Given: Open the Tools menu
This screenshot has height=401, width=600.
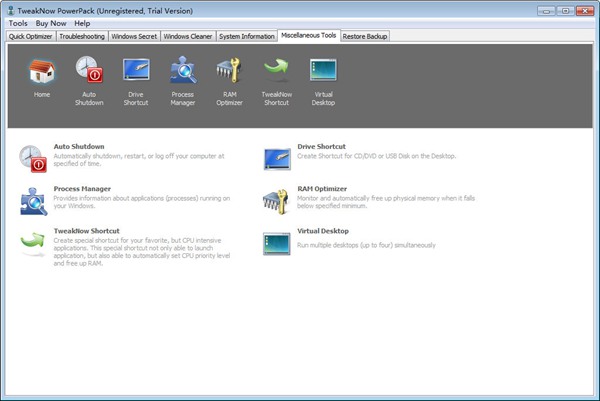Looking at the screenshot, I should click(x=18, y=23).
